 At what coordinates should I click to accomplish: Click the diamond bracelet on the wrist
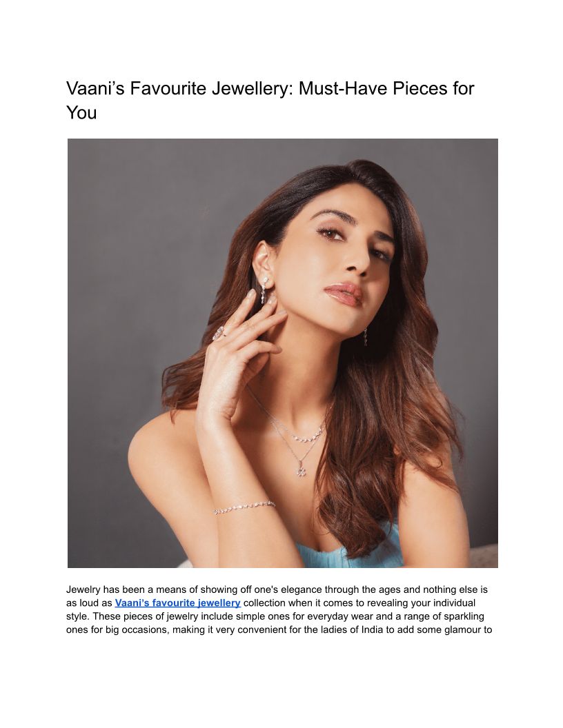(244, 507)
